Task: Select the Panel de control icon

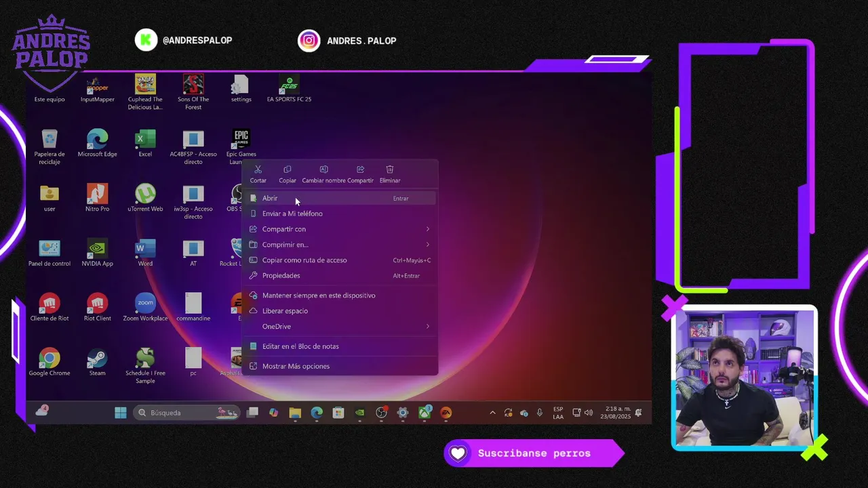Action: pos(50,253)
